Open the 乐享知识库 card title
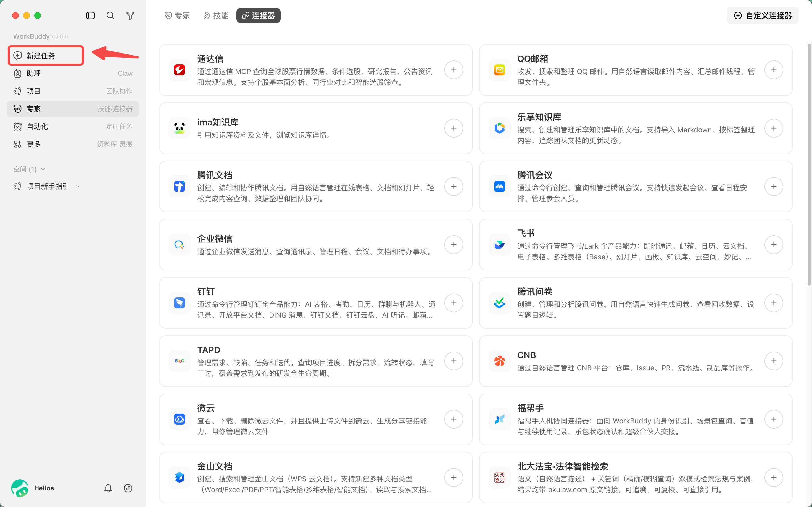 (x=539, y=117)
